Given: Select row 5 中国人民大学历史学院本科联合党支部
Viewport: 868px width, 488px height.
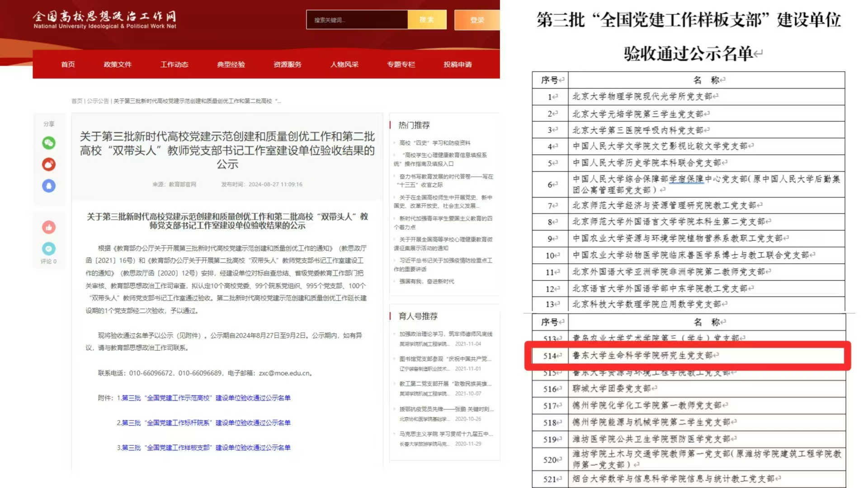Looking at the screenshot, I should [689, 163].
